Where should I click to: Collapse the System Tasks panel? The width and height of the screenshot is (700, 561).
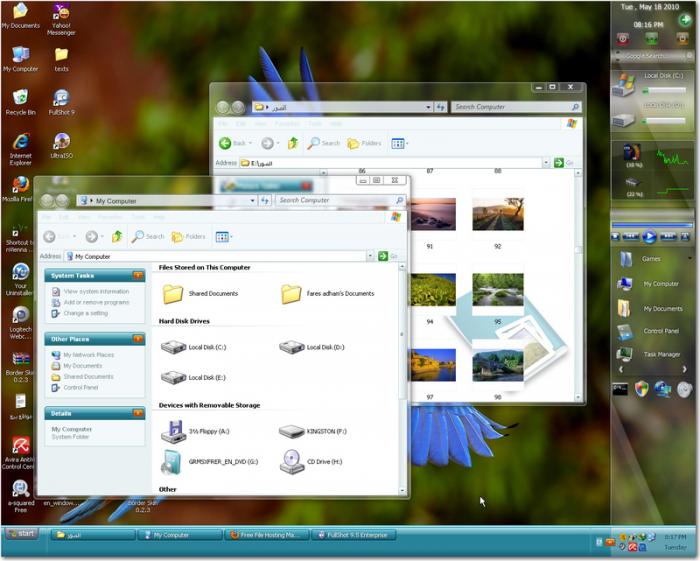coord(138,275)
